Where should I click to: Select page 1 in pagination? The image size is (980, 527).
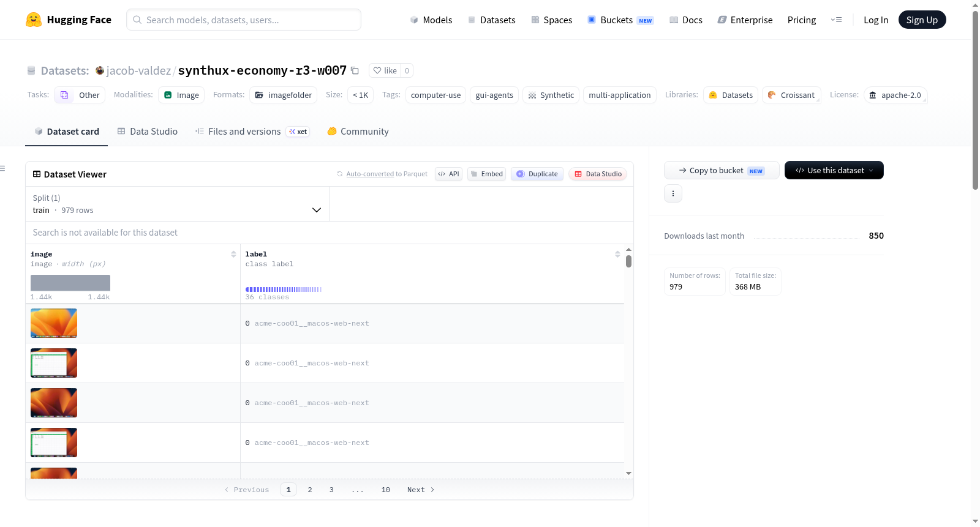coord(288,490)
